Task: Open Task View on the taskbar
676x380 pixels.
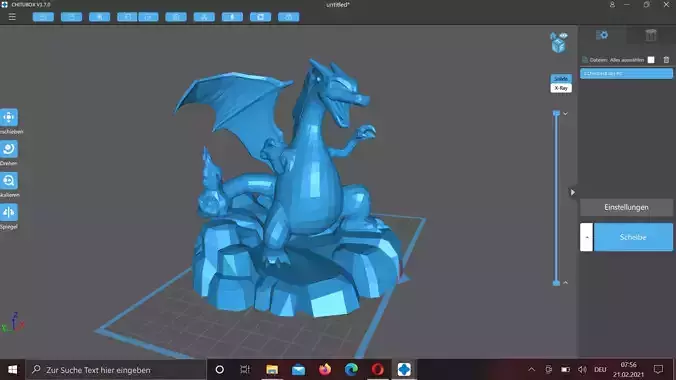Action: [x=245, y=370]
